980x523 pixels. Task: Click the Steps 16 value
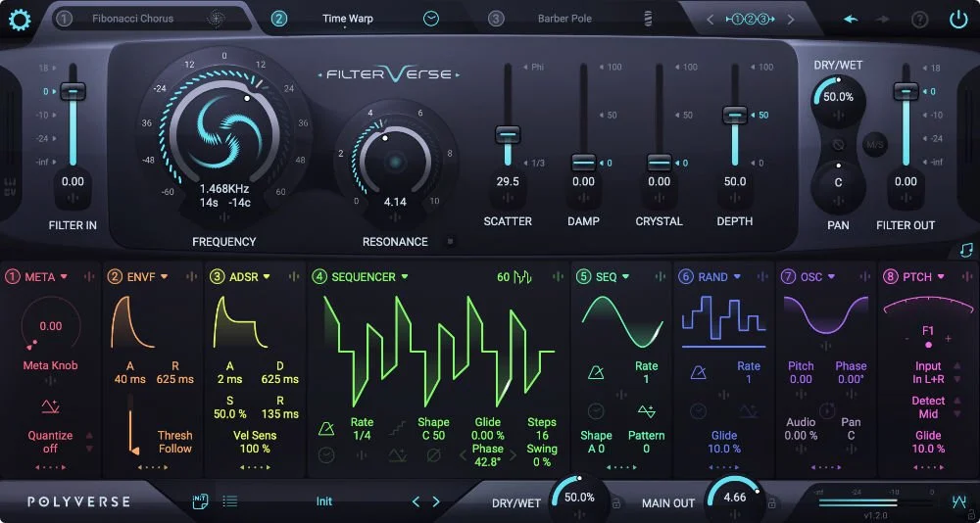click(x=542, y=436)
